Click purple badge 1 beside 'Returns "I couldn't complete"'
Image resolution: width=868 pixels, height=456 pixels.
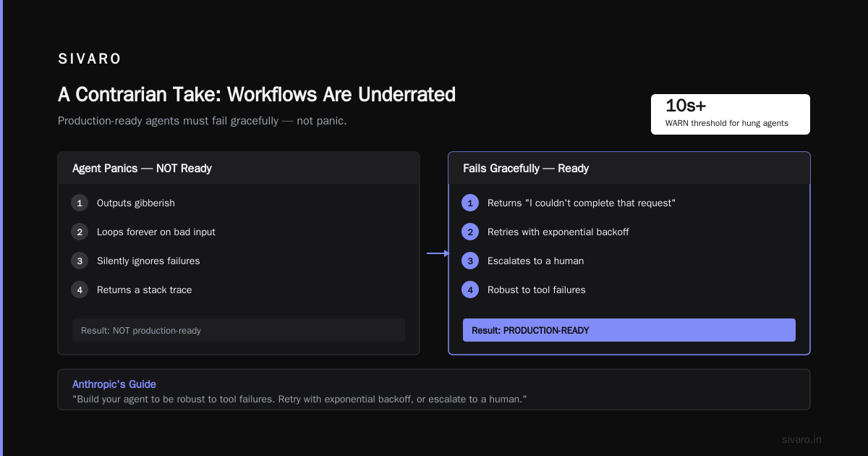point(470,203)
